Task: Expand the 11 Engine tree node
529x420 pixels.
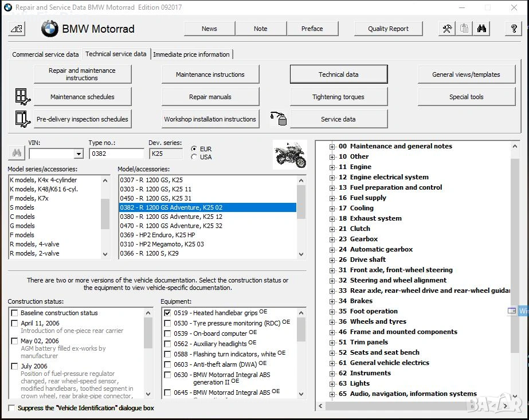Action: coord(332,167)
